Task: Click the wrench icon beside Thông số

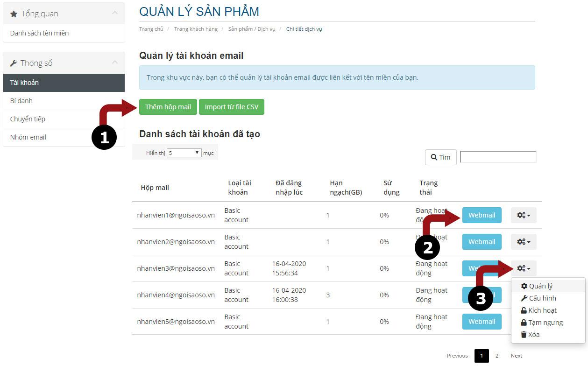Action: pos(13,63)
